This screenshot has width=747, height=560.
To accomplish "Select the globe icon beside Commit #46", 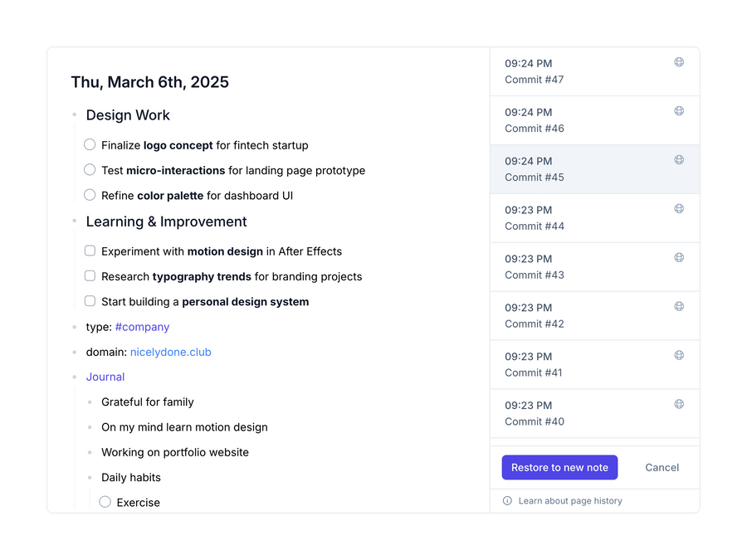I will (679, 110).
